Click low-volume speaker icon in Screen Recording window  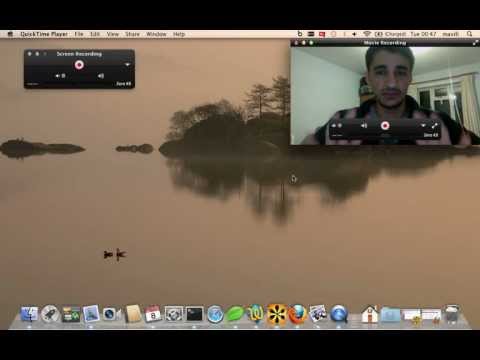tap(57, 76)
